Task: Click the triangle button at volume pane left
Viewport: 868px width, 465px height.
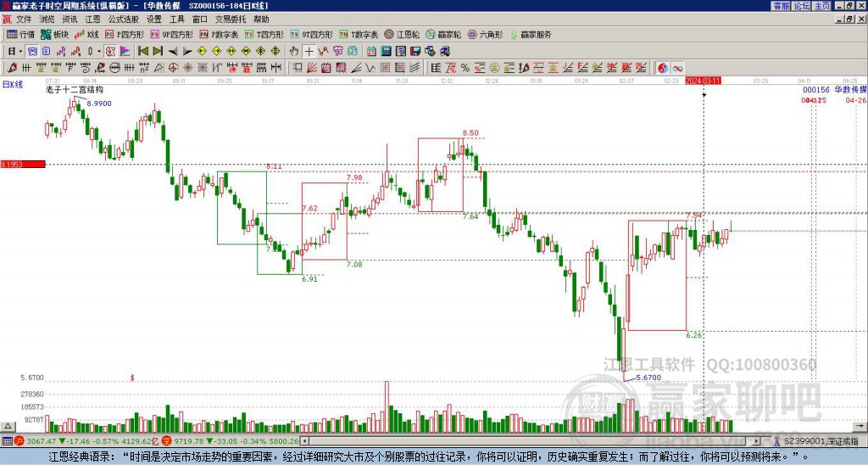Action: click(x=8, y=426)
